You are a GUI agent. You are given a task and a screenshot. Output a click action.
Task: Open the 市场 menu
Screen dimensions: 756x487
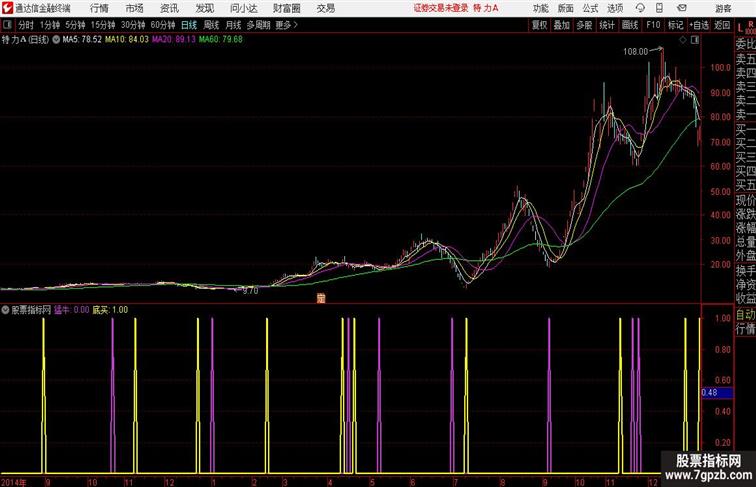click(135, 8)
